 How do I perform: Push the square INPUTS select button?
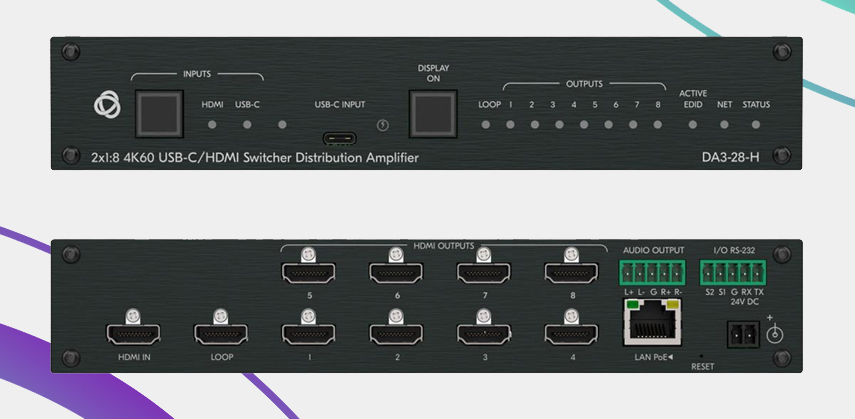pyautogui.click(x=159, y=114)
